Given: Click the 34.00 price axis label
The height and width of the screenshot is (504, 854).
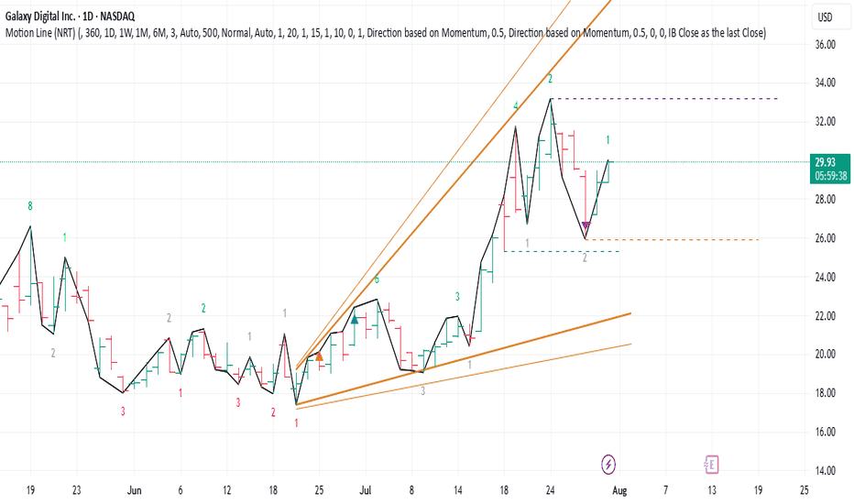Looking at the screenshot, I should click(825, 82).
